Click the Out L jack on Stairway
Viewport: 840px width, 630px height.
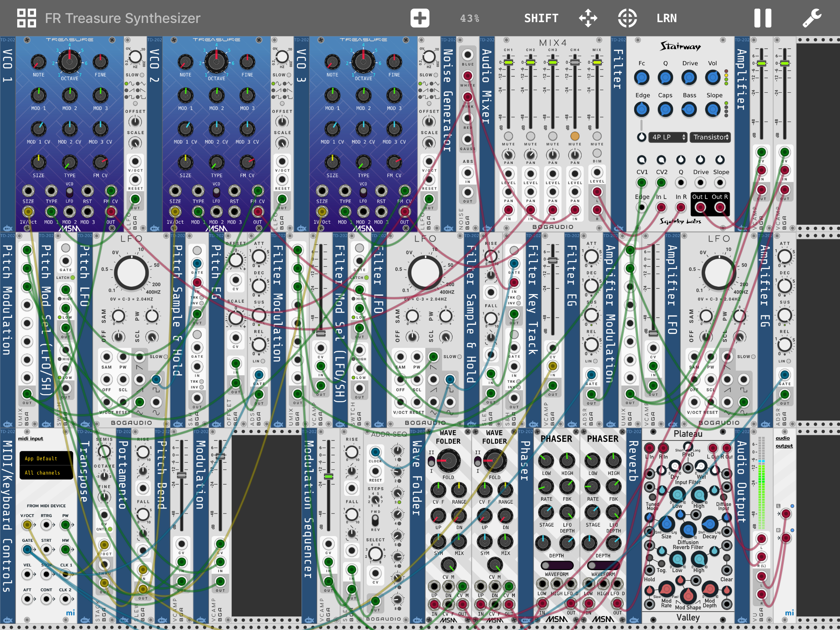pyautogui.click(x=700, y=208)
